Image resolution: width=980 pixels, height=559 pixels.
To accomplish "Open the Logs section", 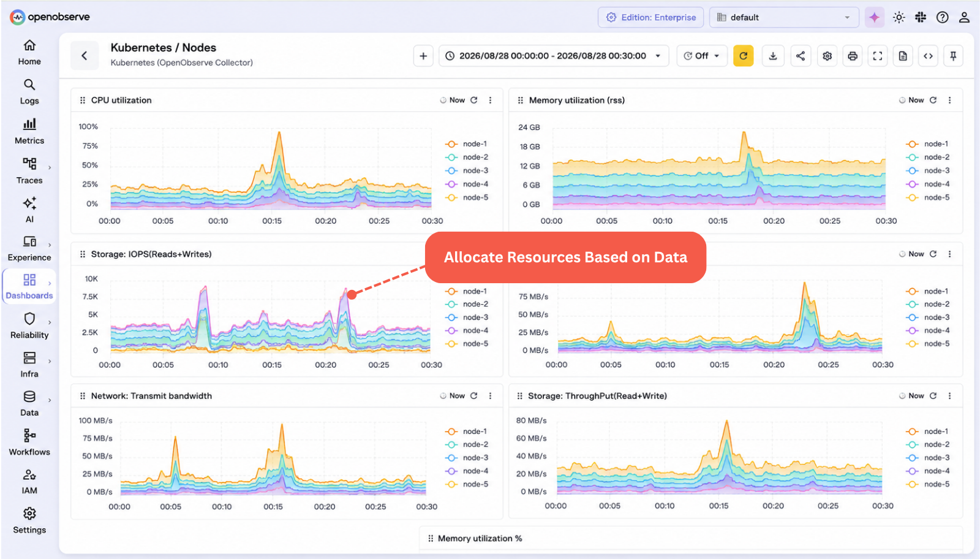I will (29, 92).
